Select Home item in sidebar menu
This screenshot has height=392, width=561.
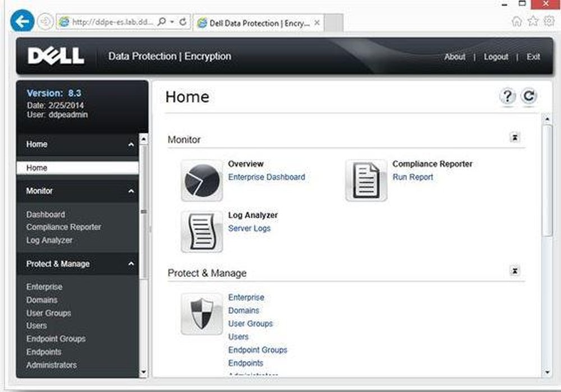pyautogui.click(x=77, y=168)
